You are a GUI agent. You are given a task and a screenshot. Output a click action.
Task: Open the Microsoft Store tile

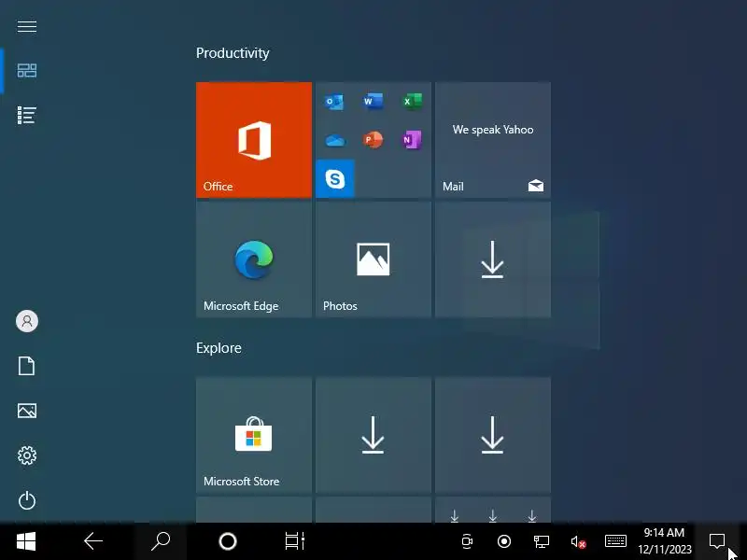tap(254, 435)
